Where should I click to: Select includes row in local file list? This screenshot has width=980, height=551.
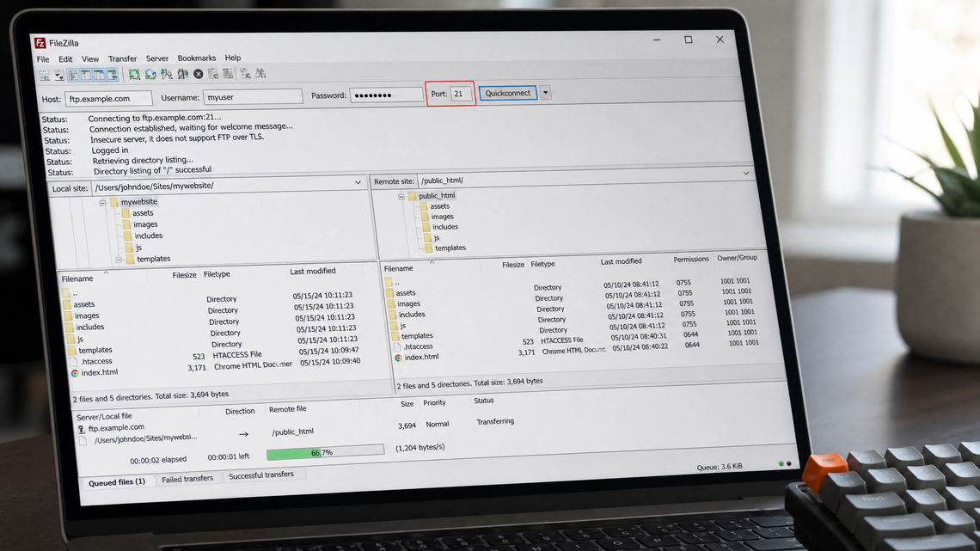(212, 325)
